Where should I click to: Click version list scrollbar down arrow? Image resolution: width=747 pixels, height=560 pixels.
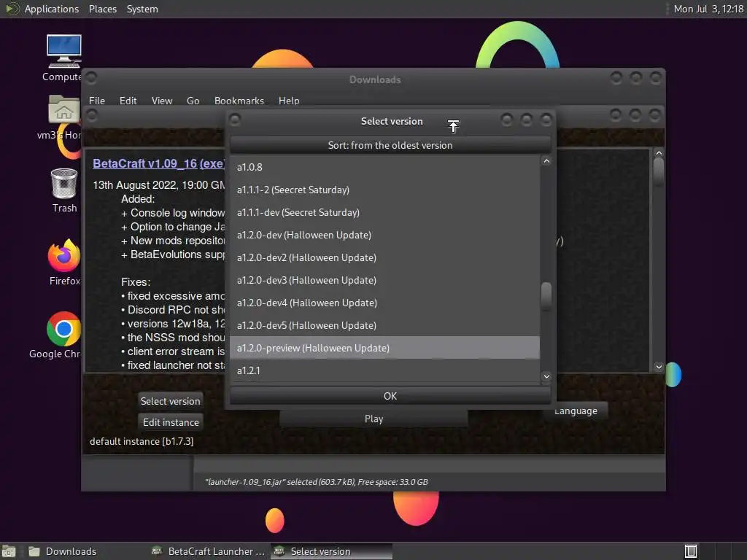[546, 376]
